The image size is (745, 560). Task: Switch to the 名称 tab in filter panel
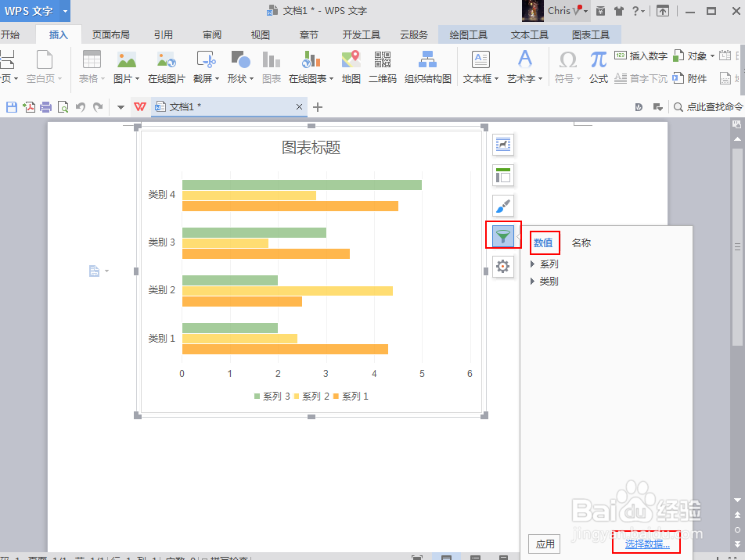(581, 242)
